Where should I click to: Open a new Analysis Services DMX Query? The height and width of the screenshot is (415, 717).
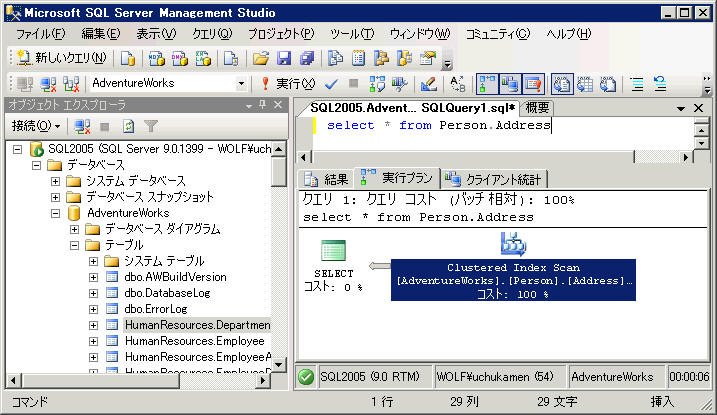179,58
